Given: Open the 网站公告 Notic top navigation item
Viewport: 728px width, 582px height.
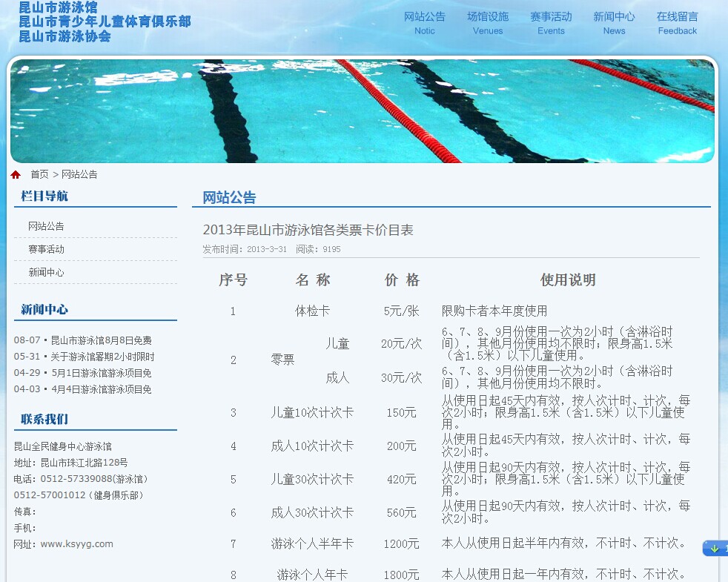Looking at the screenshot, I should [x=425, y=23].
